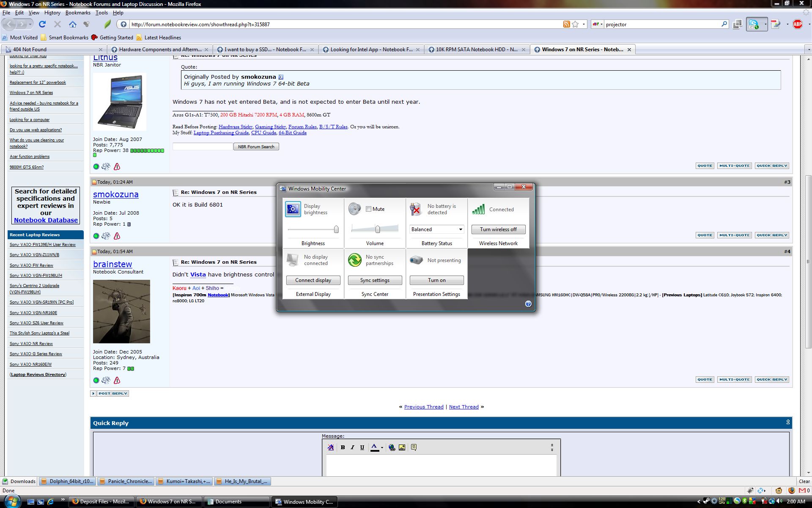Click the Steam icon in system tray
This screenshot has width=812, height=508.
coord(706,501)
